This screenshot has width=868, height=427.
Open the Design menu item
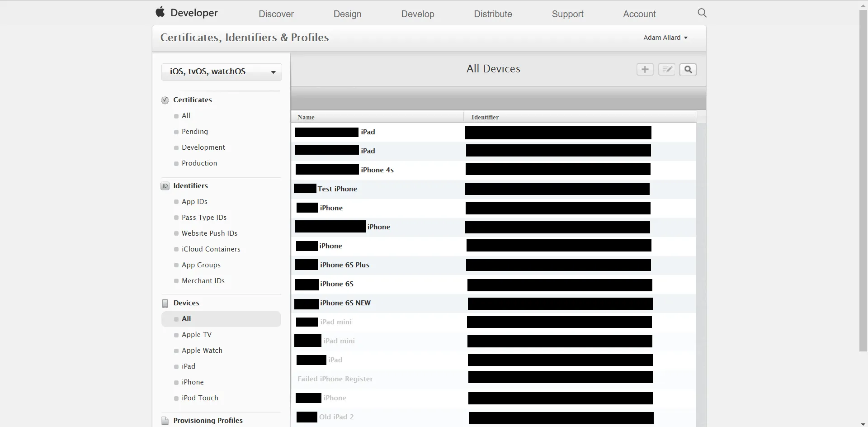click(x=348, y=14)
